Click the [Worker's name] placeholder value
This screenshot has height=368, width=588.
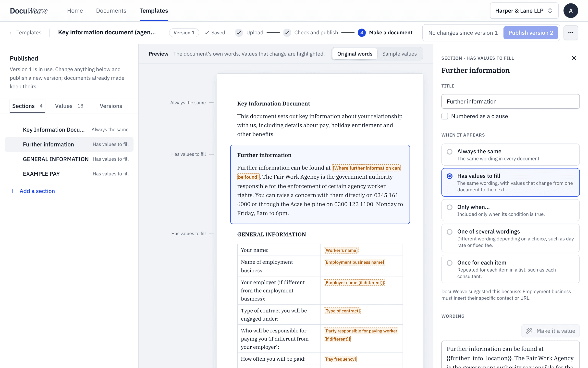point(341,250)
